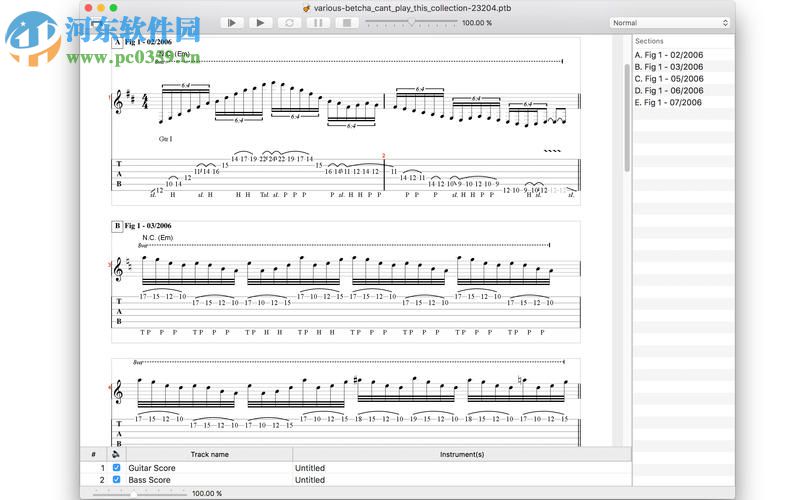Click Untitled instrument of Guitar Score
The width and height of the screenshot is (800, 500).
[310, 468]
